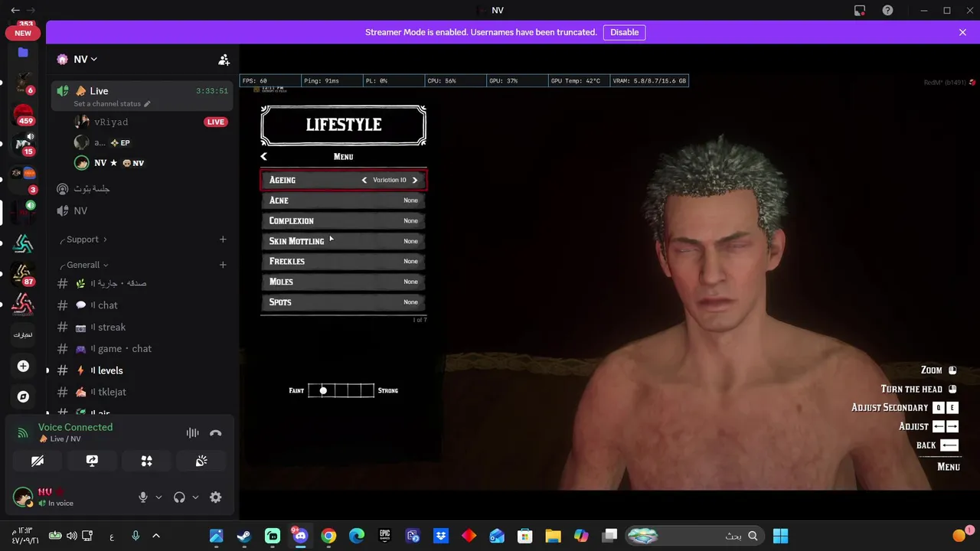980x551 pixels.
Task: Deafen with the headphones icon
Action: point(179,497)
